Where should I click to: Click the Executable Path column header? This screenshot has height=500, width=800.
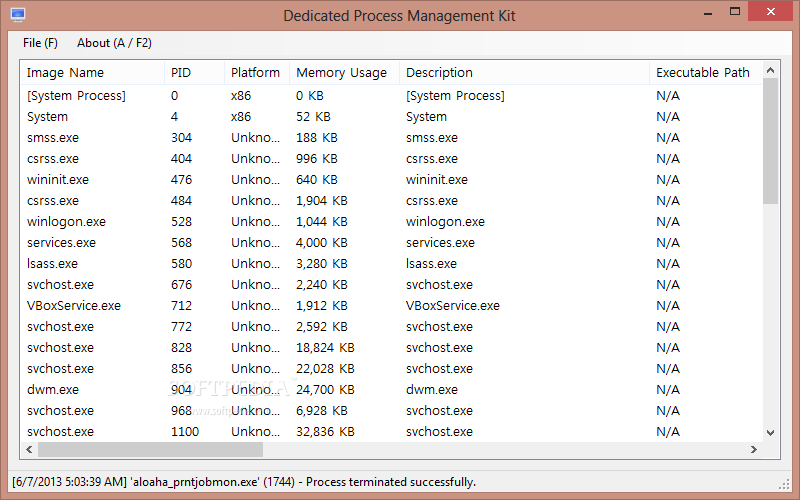click(x=706, y=72)
